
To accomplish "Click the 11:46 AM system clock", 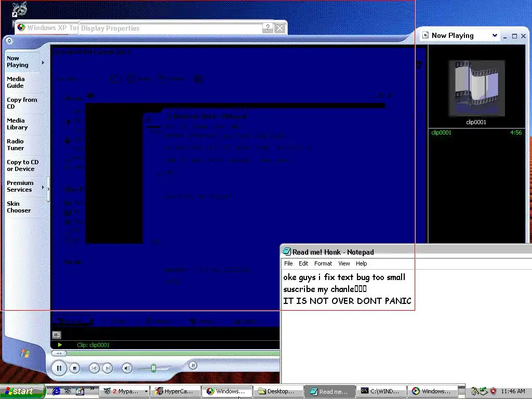I will tap(513, 391).
